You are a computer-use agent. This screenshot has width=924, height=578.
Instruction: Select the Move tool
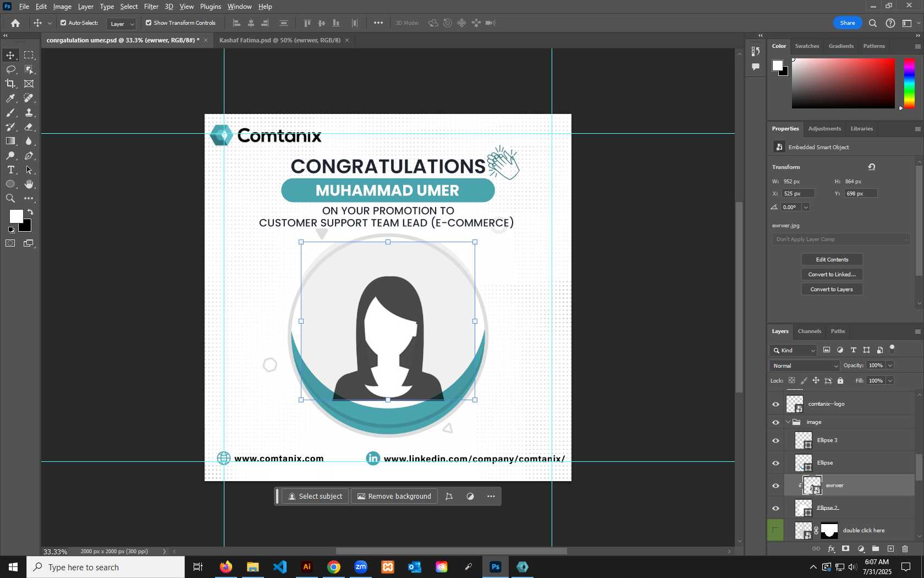click(10, 55)
